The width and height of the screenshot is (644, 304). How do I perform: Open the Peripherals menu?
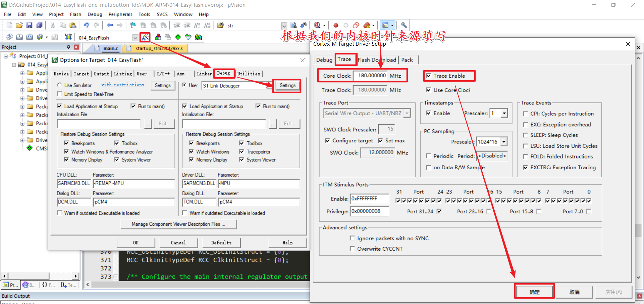point(120,14)
